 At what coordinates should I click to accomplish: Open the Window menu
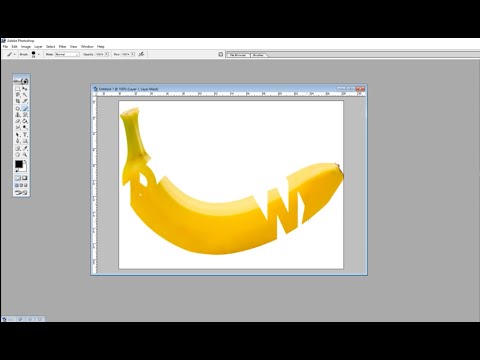coord(87,47)
